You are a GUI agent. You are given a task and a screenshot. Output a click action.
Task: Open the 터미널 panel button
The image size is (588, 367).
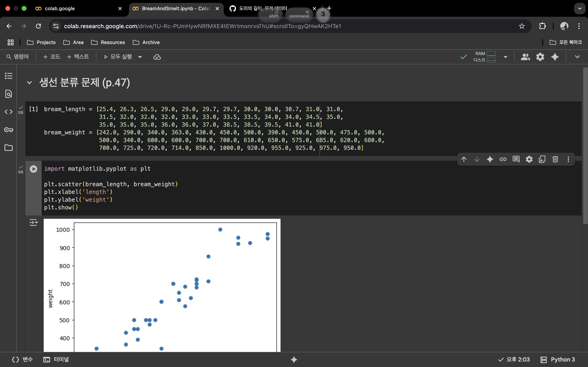pyautogui.click(x=56, y=359)
